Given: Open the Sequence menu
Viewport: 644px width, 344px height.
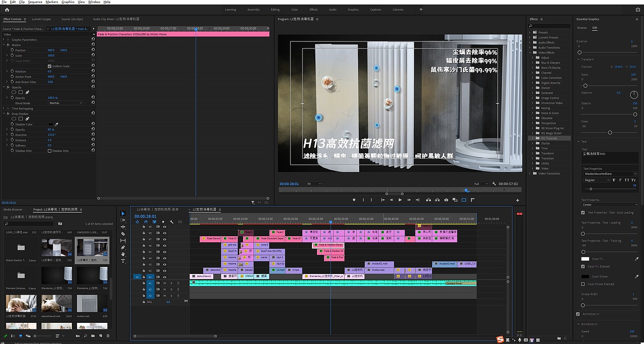Looking at the screenshot, I should (35, 2).
